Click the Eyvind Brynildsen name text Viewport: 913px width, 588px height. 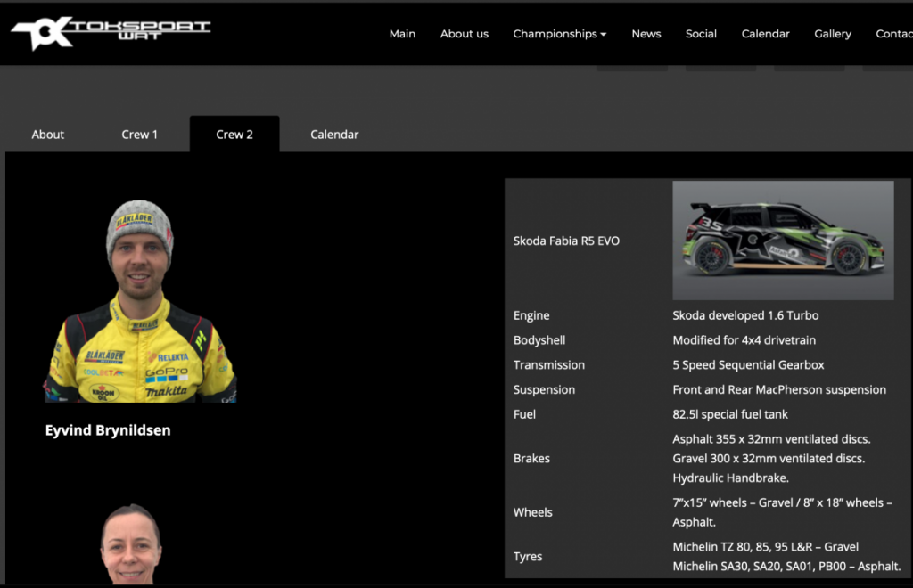108,430
